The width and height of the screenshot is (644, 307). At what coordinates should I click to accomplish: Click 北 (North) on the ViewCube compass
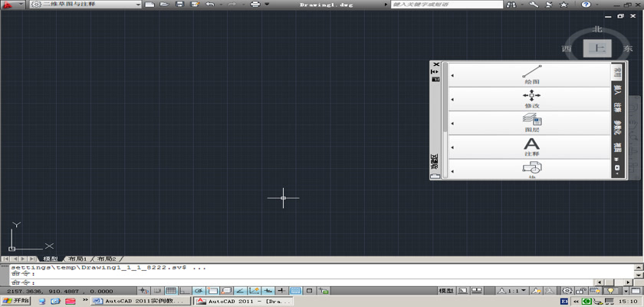(597, 29)
